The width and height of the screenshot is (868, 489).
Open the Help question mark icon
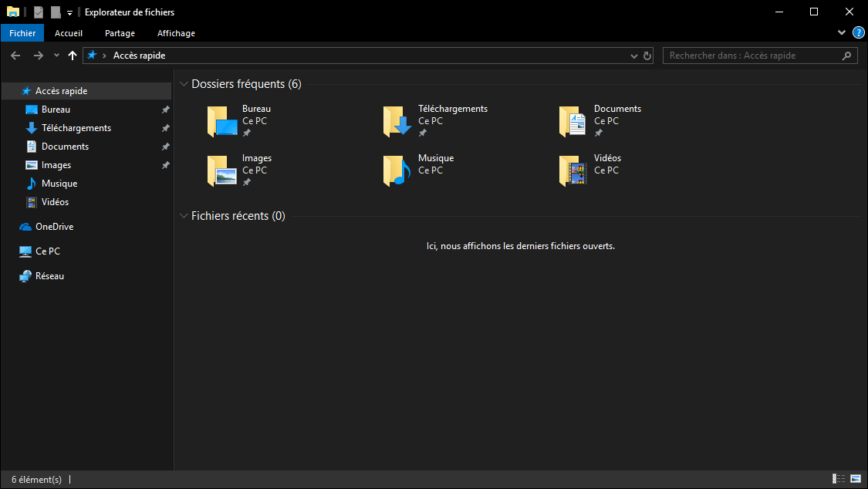[x=858, y=32]
